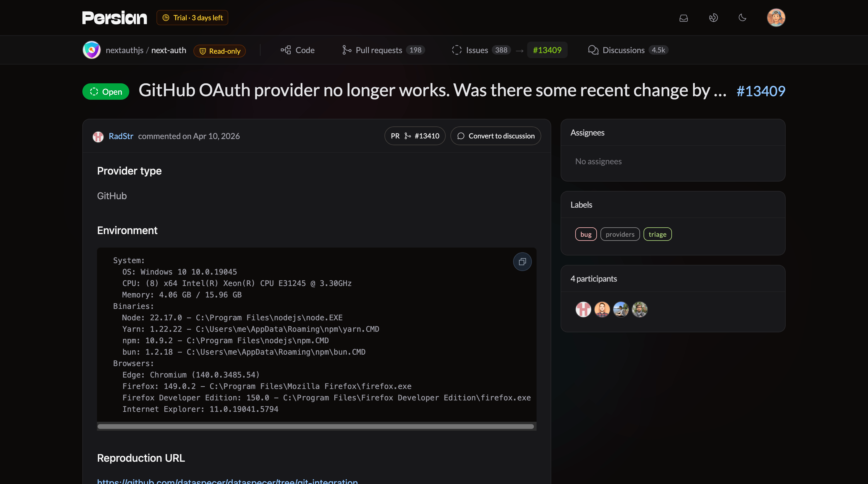Open the user profile avatar menu
The width and height of the screenshot is (868, 484).
[776, 18]
